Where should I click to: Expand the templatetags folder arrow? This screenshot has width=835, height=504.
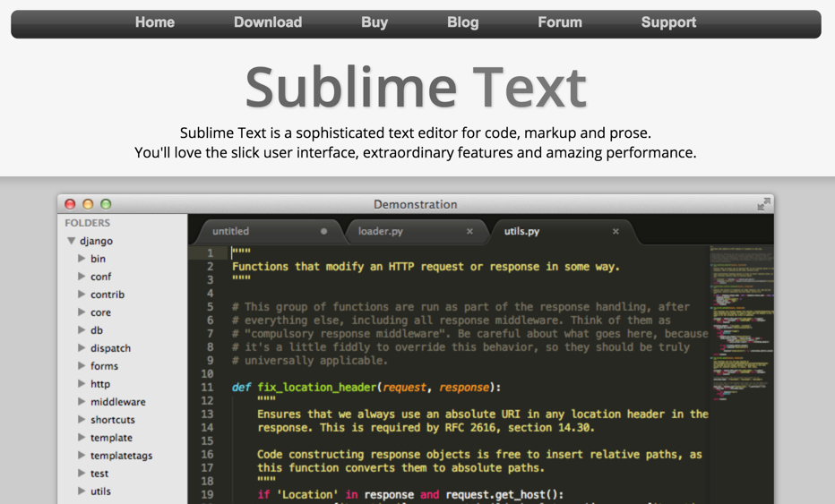point(82,455)
